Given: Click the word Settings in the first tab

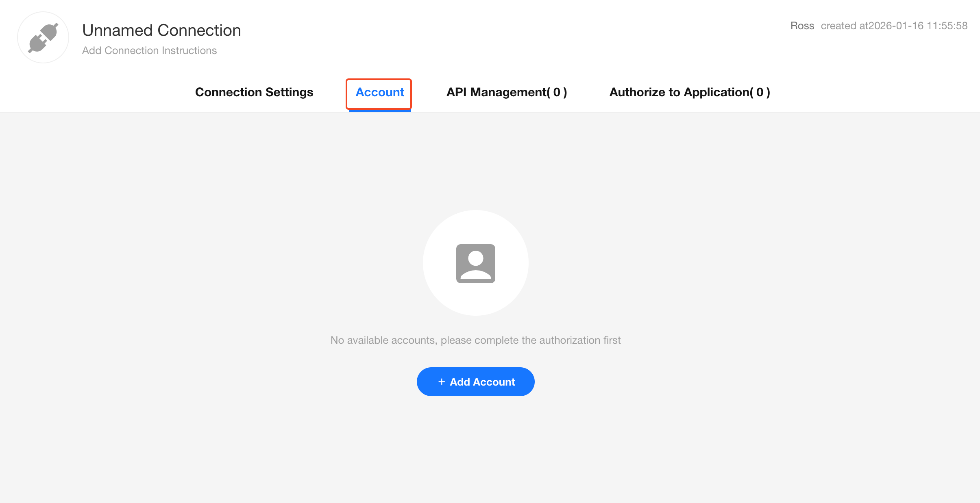Looking at the screenshot, I should (x=289, y=92).
